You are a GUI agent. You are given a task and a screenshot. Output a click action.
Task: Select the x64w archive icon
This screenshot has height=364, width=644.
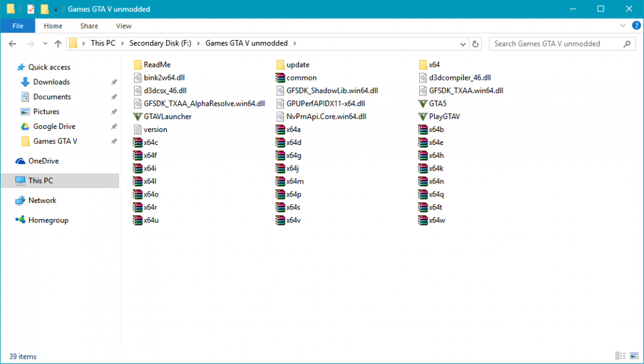tap(422, 220)
